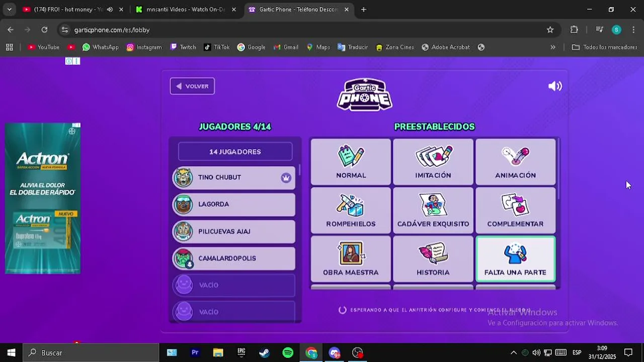The width and height of the screenshot is (644, 362).
Task: Select player Camalardopolis
Action: click(x=234, y=258)
